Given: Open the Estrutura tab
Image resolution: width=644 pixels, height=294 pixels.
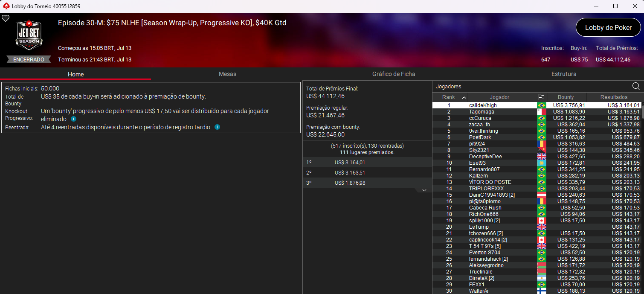Looking at the screenshot, I should tap(564, 74).
